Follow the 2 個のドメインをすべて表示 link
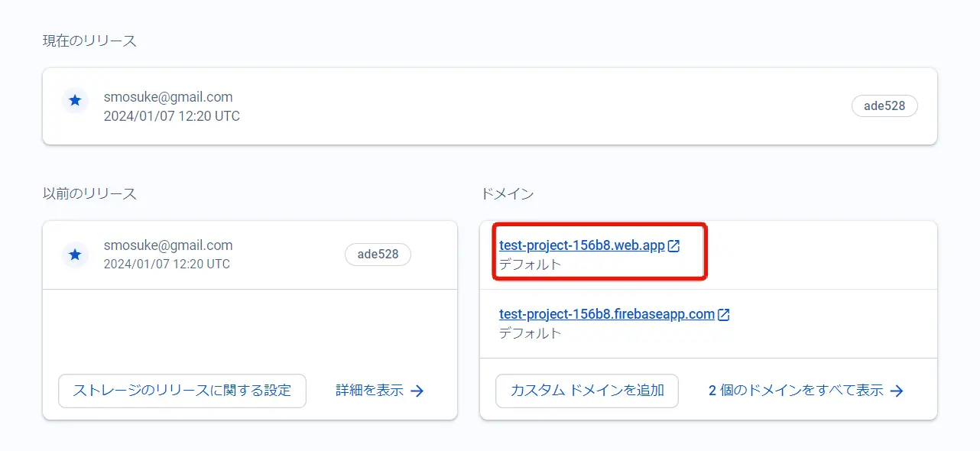The width and height of the screenshot is (980, 451). click(795, 391)
